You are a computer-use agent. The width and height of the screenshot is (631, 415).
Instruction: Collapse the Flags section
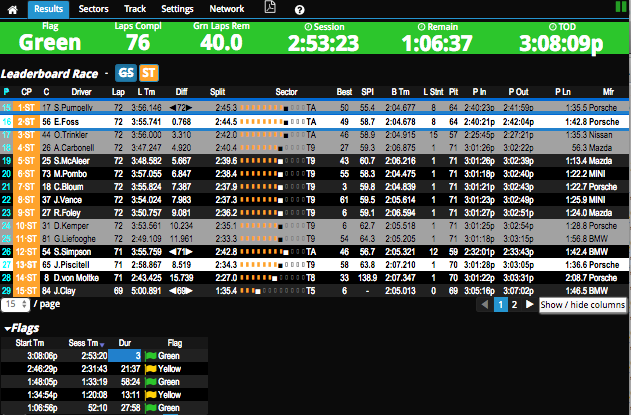point(8,328)
